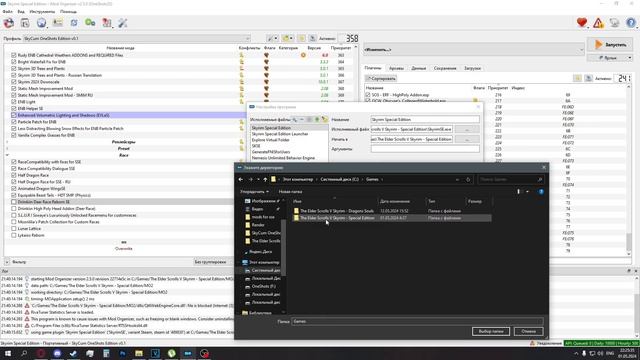
Task: Click the remove executable minus icon
Action: (x=302, y=120)
